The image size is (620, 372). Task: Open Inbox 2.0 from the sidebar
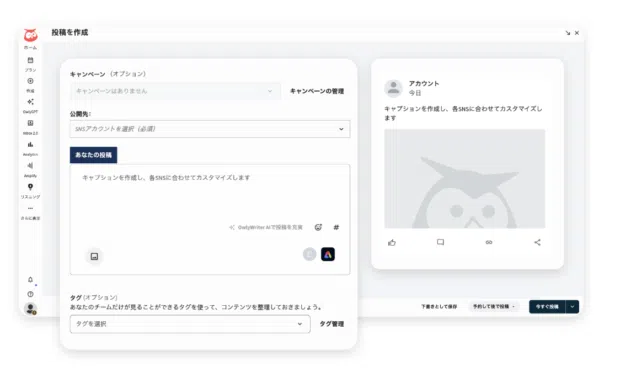(30, 123)
